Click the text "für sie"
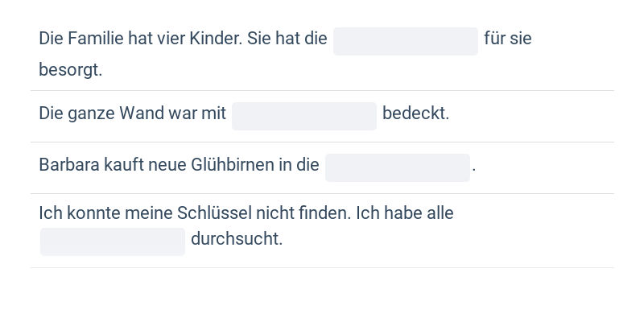 508,39
